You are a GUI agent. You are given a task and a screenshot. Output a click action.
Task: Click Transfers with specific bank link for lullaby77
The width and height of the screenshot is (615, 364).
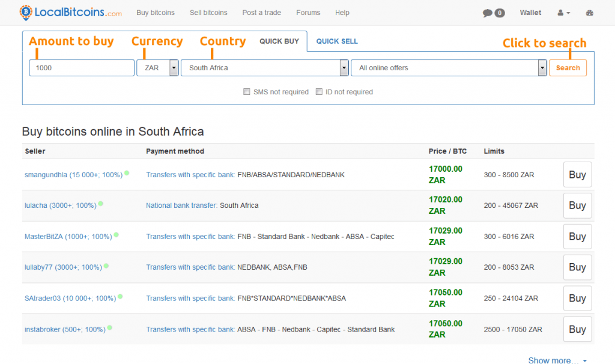pyautogui.click(x=190, y=267)
